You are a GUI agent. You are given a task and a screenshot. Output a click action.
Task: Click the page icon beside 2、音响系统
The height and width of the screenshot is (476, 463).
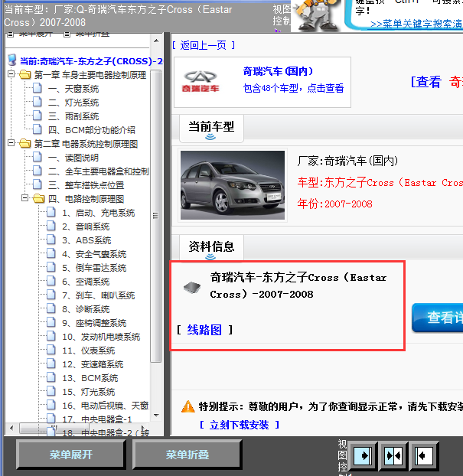pos(51,226)
